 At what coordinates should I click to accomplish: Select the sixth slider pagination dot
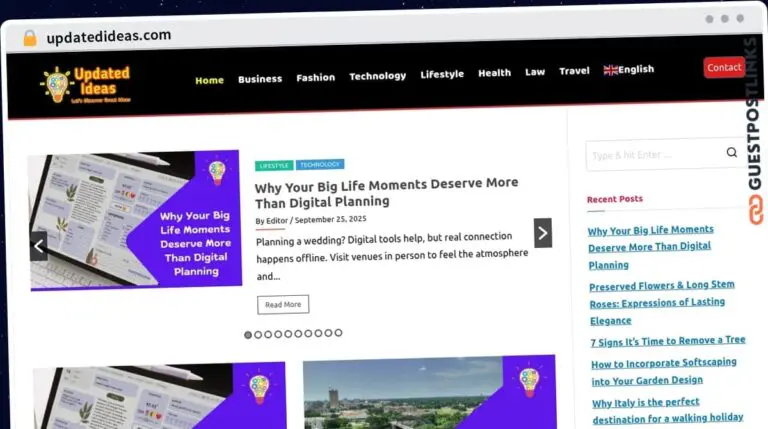298,334
